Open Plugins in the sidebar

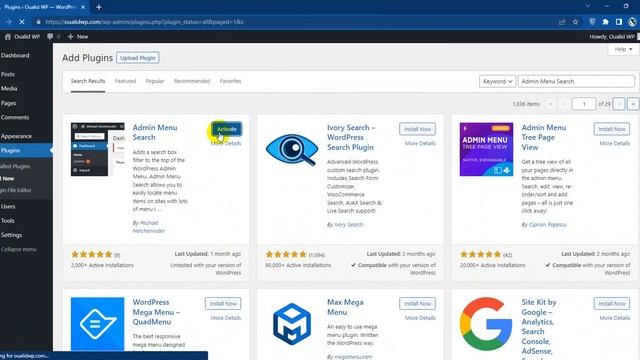click(26, 151)
